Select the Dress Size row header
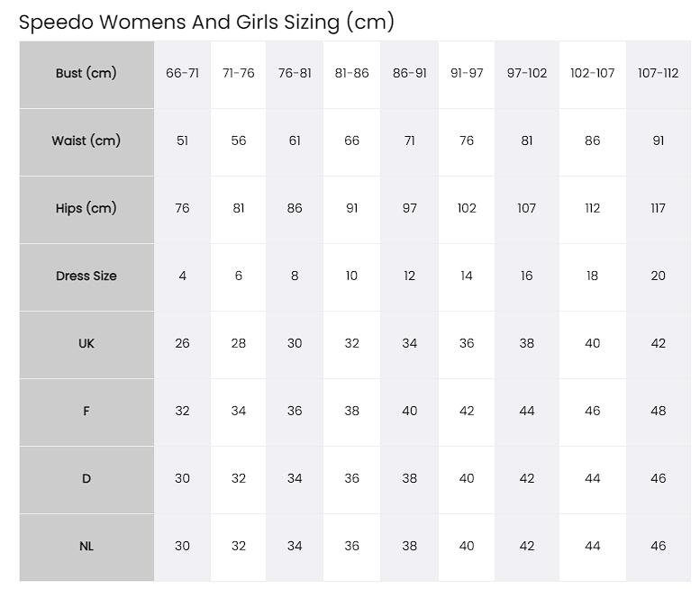Screen dimensions: 700x589 click(x=86, y=277)
